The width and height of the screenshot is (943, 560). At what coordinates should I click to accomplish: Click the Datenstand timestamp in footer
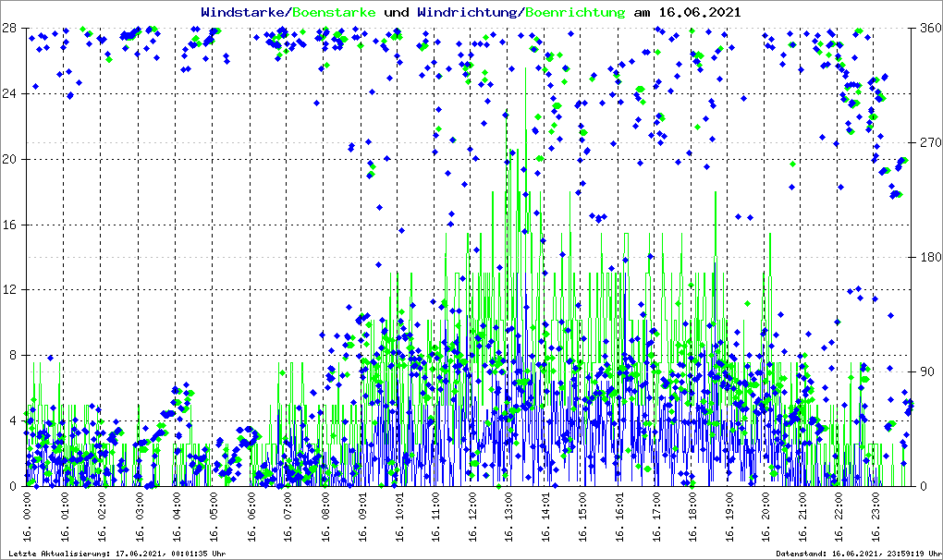coord(859,554)
